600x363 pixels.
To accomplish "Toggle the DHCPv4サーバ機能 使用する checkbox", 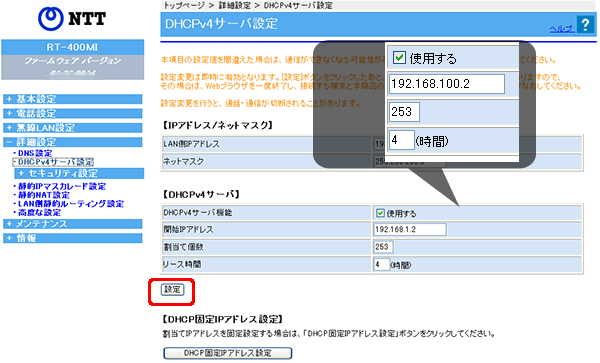I will pos(380,213).
